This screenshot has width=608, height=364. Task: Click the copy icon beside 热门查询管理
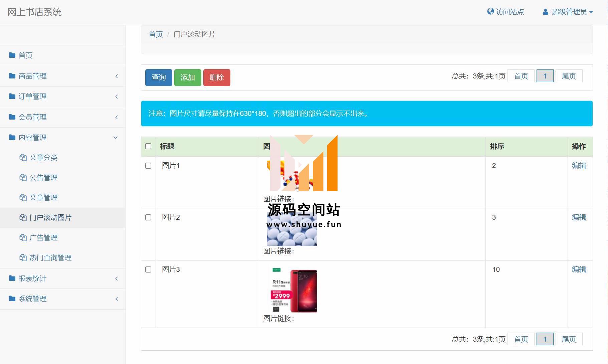(23, 257)
